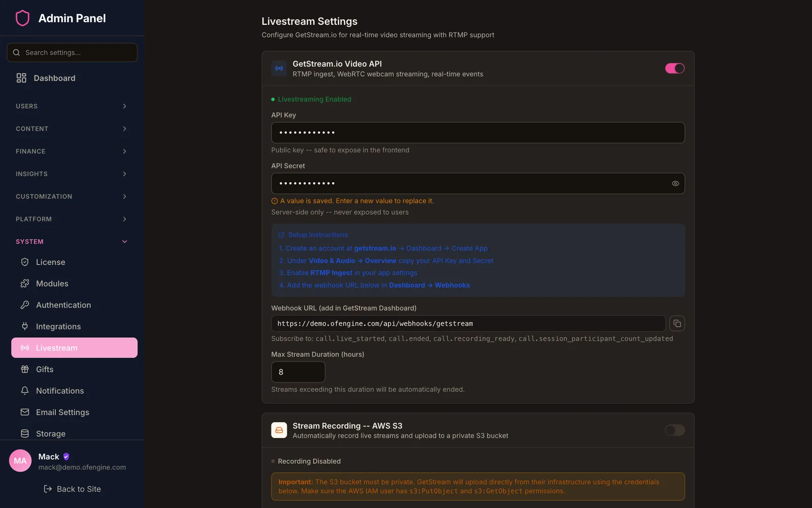Expand the Content section
Viewport: 812px width, 508px height.
point(72,129)
